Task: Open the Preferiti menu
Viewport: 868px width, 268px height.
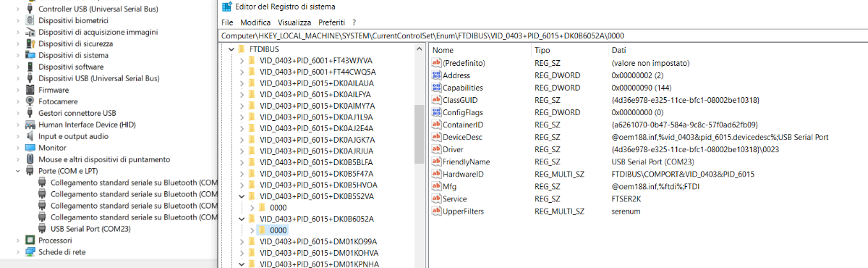Action: pos(331,22)
